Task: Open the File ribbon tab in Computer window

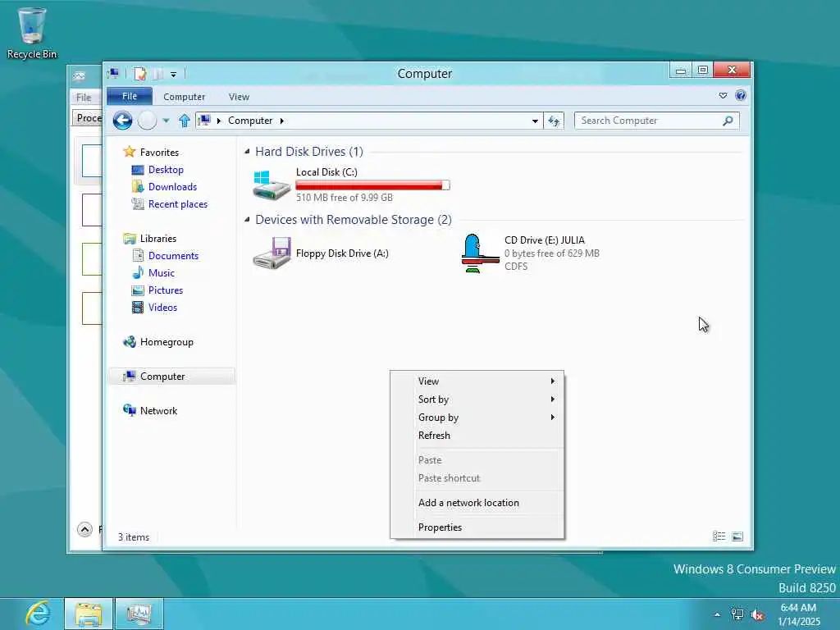Action: pyautogui.click(x=130, y=97)
